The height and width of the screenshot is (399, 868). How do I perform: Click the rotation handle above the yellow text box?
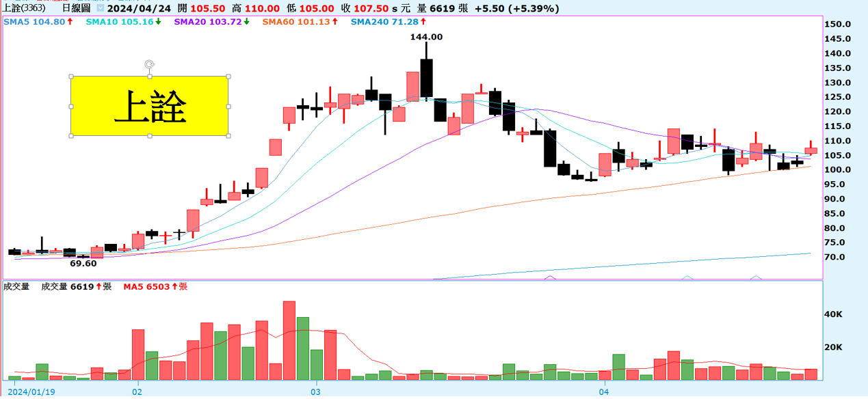tap(149, 65)
